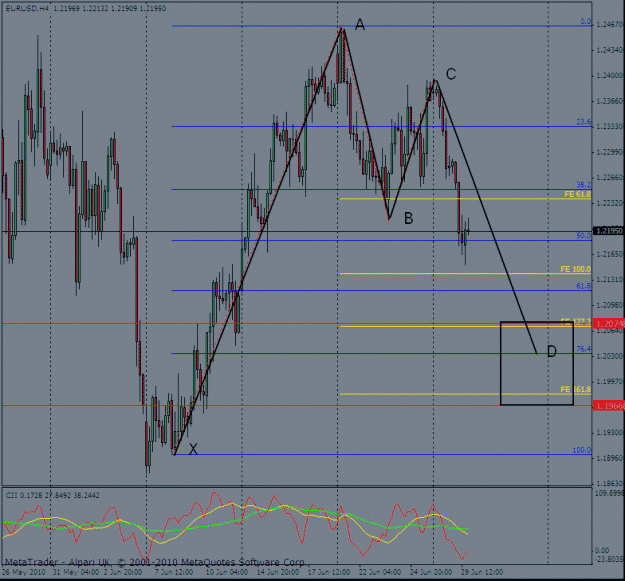Click the 1.24670 value on price axis
Screen dimensions: 625x581
(x=609, y=25)
